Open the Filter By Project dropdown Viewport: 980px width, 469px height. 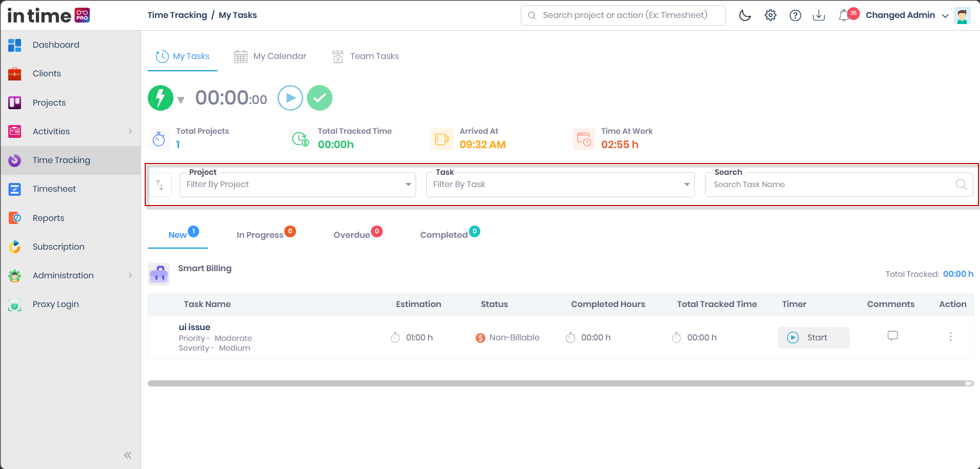[298, 185]
